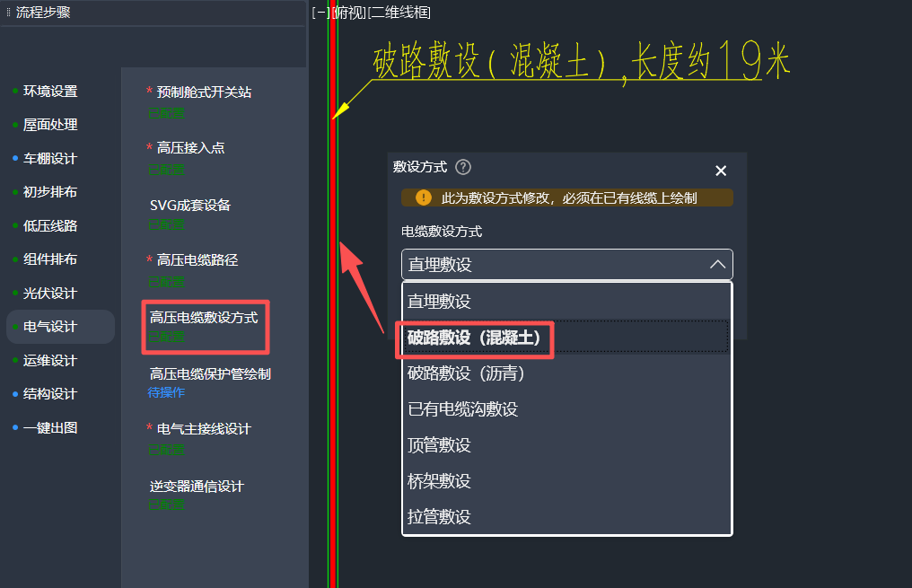Viewport: 912px width, 588px height.
Task: Collapse the 电缆敷设方式 dropdown arrow
Action: (x=717, y=265)
